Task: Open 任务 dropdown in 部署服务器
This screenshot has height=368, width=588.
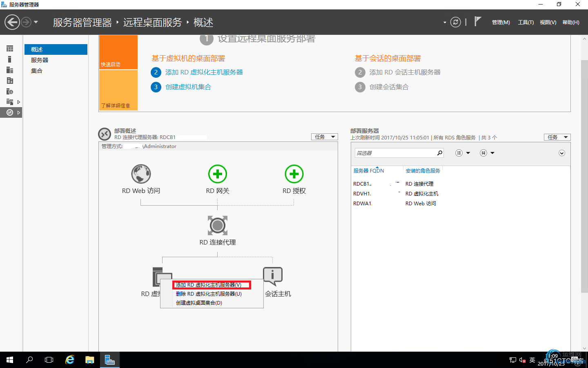Action: click(x=557, y=137)
